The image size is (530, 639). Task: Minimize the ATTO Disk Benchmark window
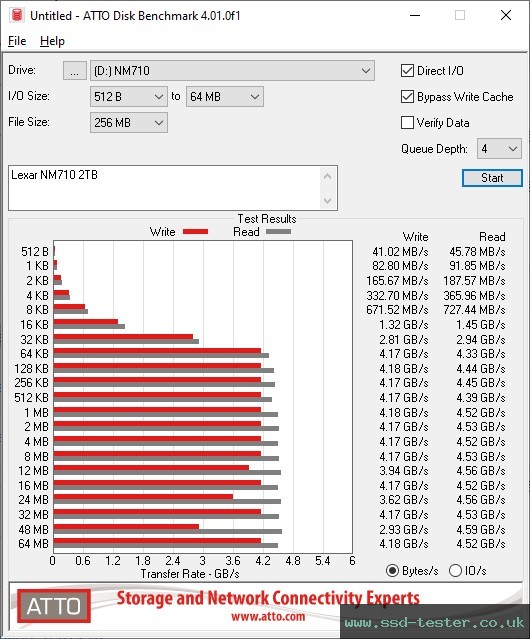[x=415, y=15]
